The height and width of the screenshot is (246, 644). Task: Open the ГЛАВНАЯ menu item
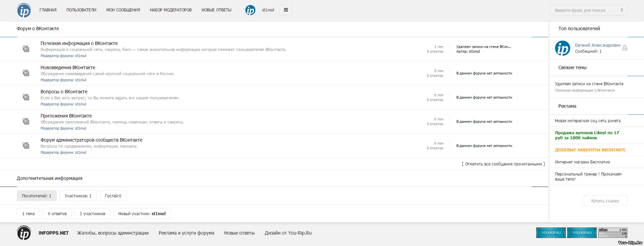pyautogui.click(x=48, y=10)
